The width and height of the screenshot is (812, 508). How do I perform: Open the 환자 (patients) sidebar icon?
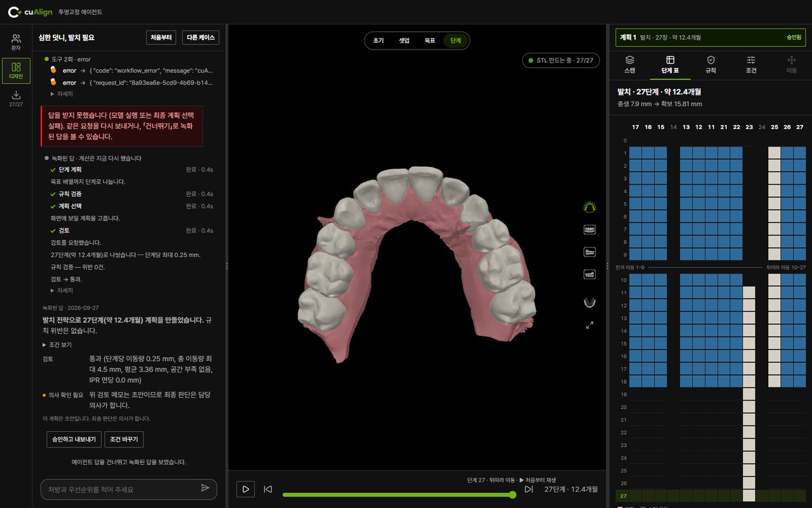[x=16, y=43]
